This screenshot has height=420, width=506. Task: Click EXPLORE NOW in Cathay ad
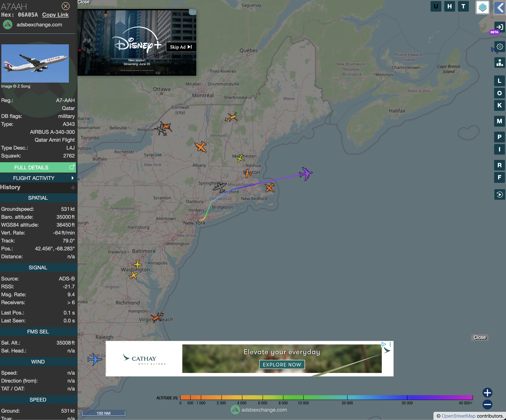[x=282, y=365]
